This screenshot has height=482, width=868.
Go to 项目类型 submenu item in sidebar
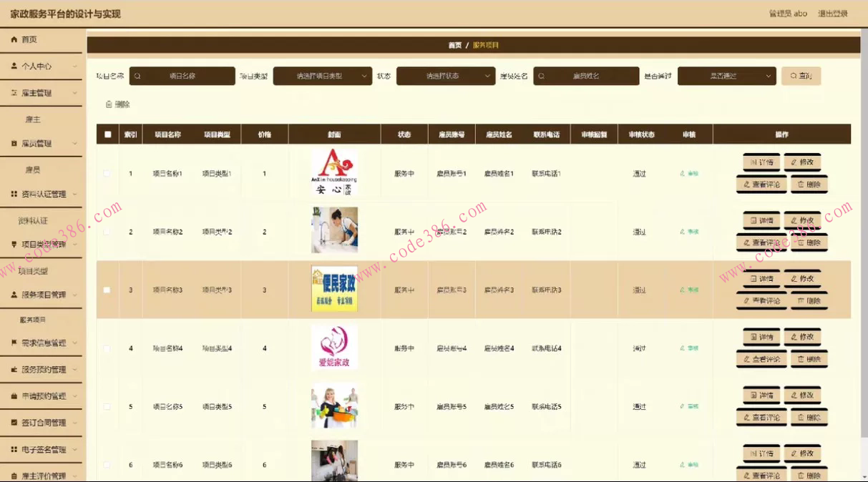coord(33,272)
